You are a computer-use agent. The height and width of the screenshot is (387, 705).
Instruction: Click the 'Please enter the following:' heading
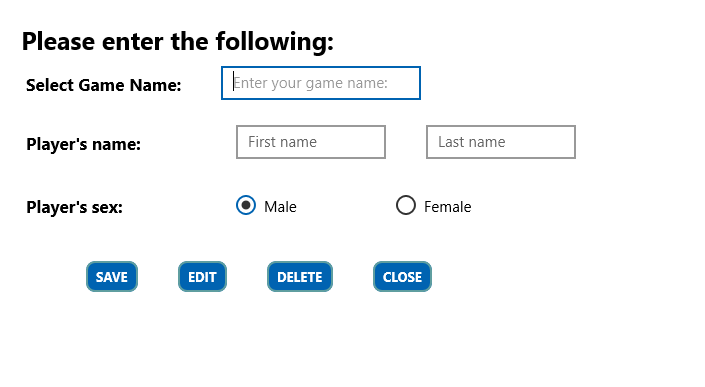tap(178, 41)
